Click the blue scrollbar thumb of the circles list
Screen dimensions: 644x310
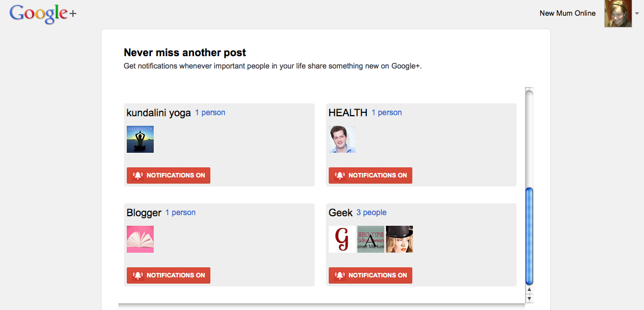coord(530,236)
